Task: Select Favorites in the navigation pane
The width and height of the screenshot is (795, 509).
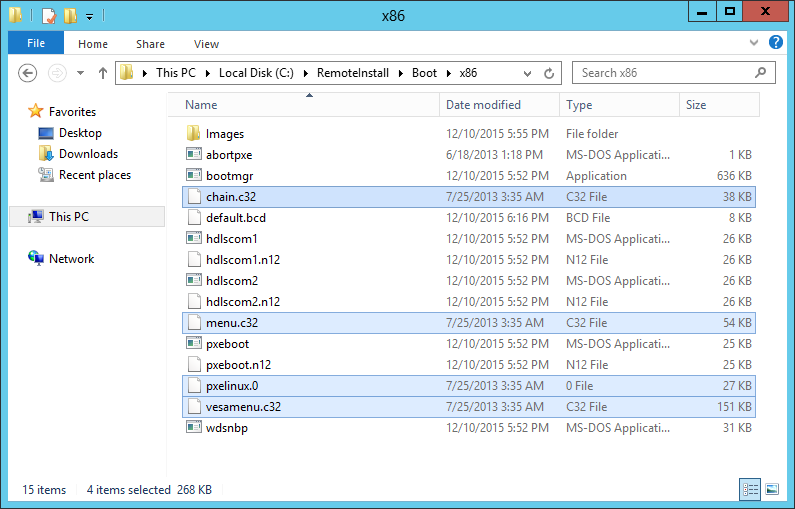Action: click(72, 112)
